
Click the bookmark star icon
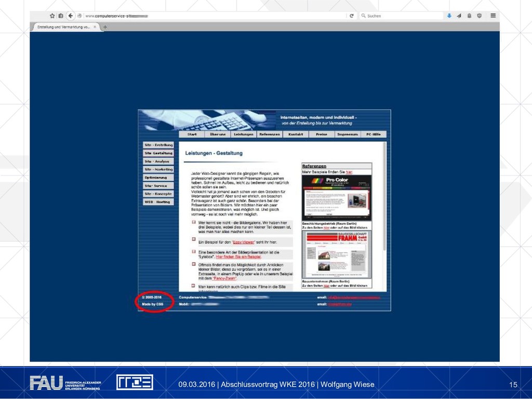52,16
